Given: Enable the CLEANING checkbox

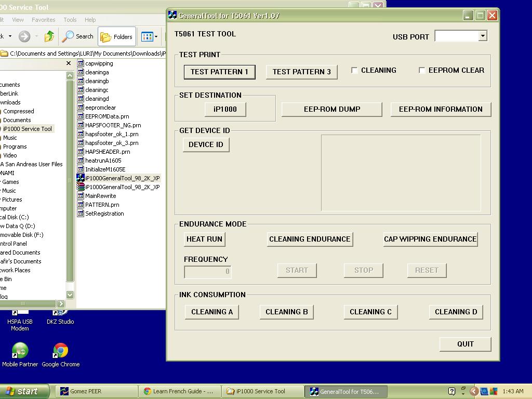Looking at the screenshot, I should 355,70.
